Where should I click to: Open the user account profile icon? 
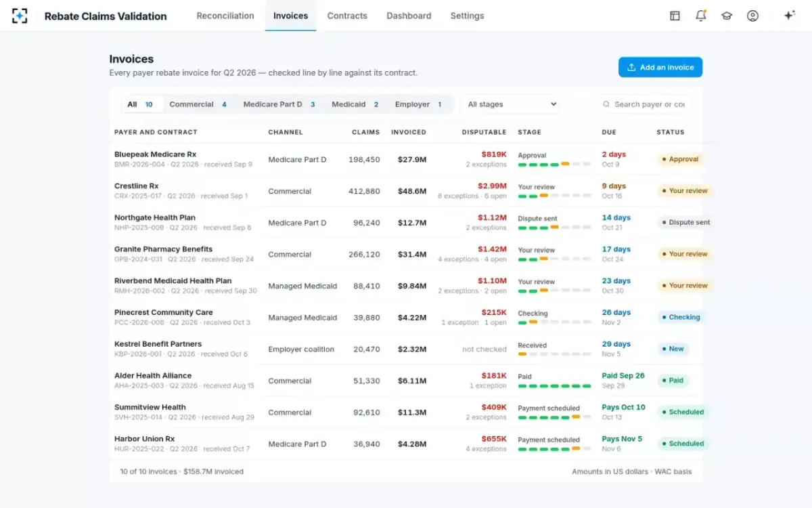click(x=752, y=16)
